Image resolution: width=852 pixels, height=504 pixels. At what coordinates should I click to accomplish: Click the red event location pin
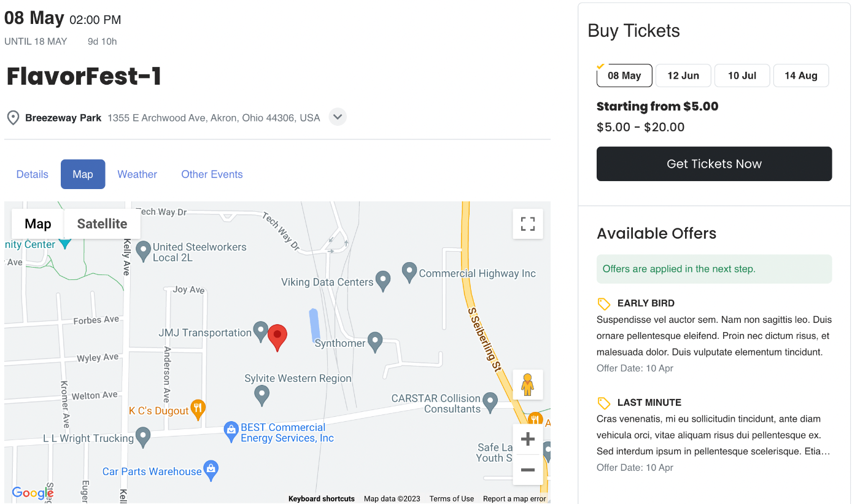click(x=277, y=336)
